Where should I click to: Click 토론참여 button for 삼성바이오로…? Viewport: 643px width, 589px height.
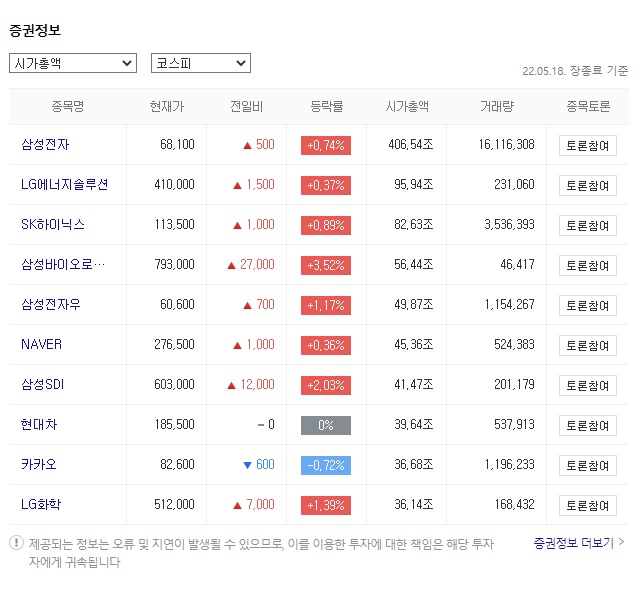tap(588, 265)
